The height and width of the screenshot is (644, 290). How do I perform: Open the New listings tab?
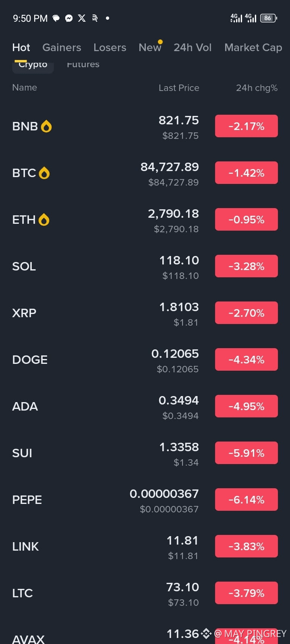[x=150, y=47]
